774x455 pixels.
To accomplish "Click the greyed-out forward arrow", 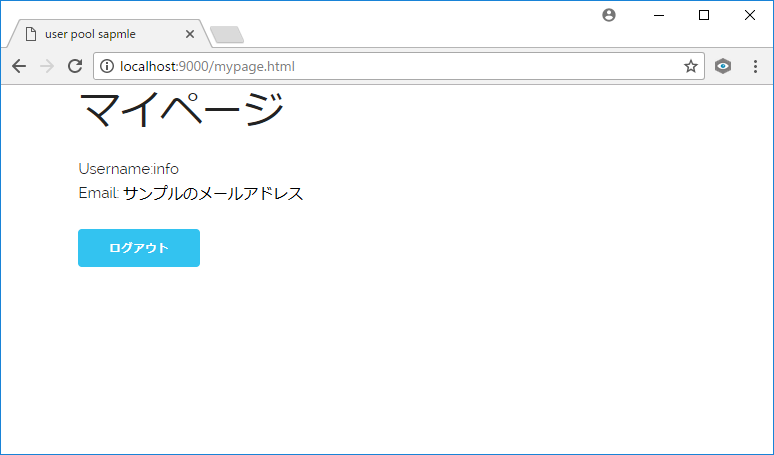I will tap(47, 66).
